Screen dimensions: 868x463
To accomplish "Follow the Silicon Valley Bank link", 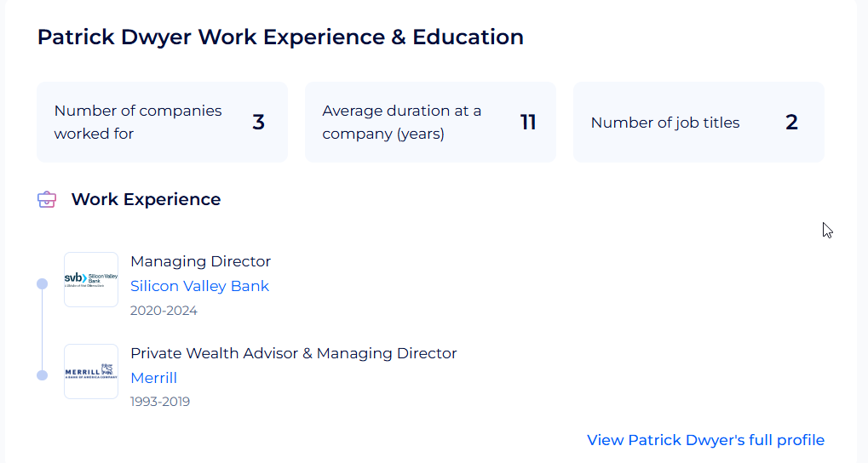I will 199,286.
